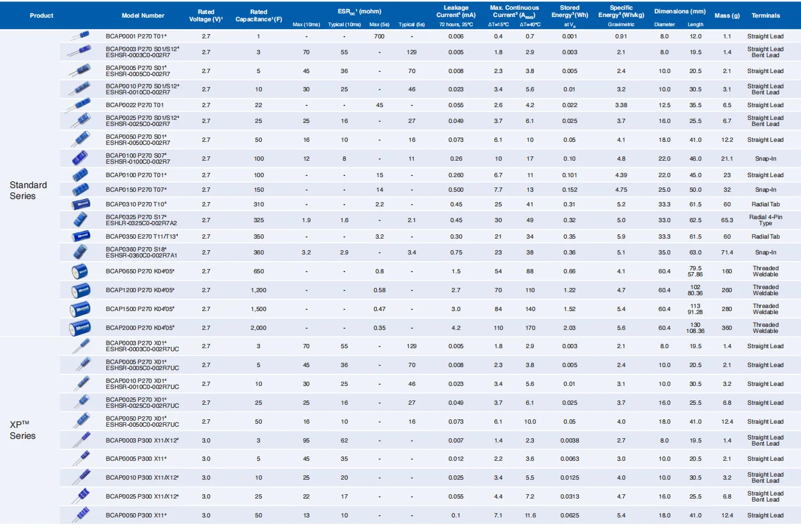
Task: Select the 'ESHSR-0360C0-002R7A1' part number
Action: (141, 256)
